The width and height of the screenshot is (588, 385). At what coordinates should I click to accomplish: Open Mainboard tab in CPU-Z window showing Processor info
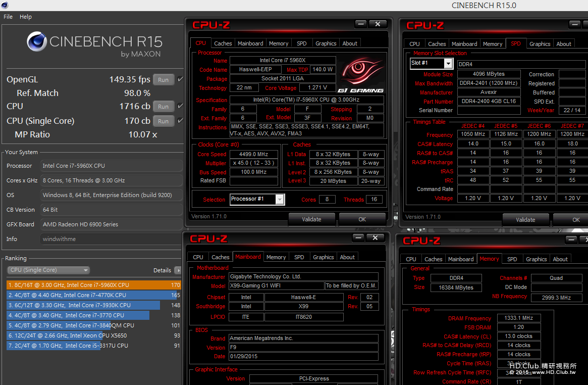pyautogui.click(x=250, y=43)
